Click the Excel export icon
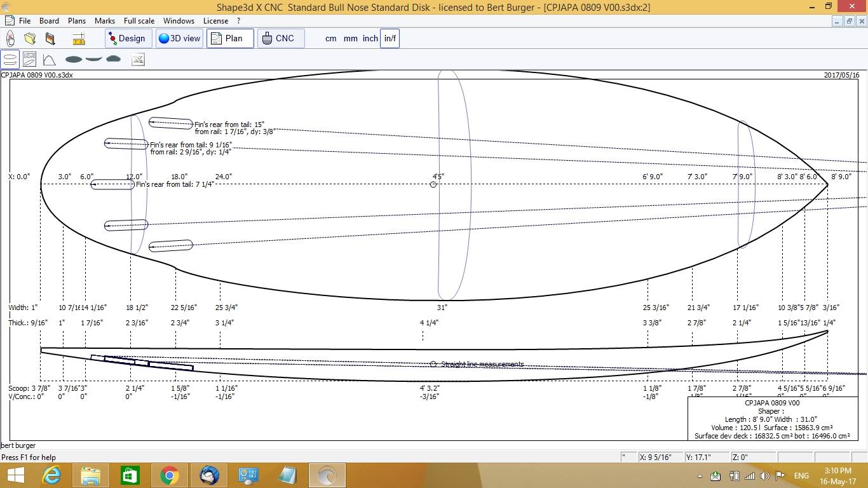 pyautogui.click(x=138, y=60)
